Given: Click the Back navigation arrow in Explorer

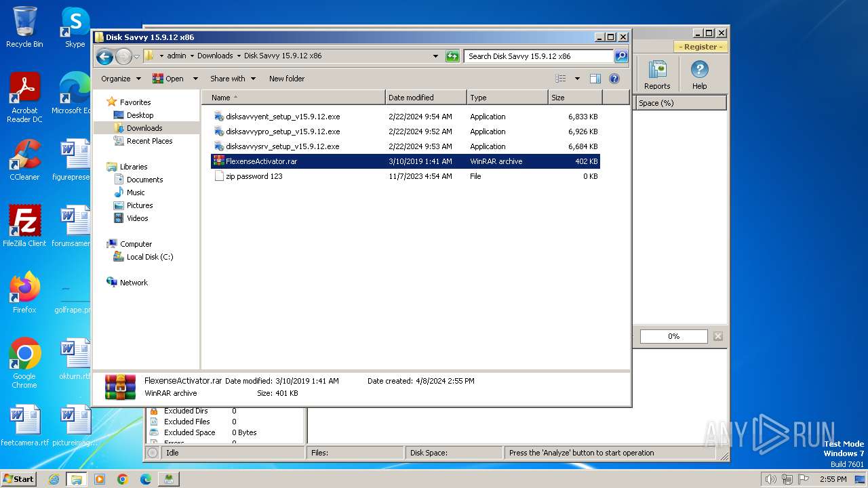Looking at the screenshot, I should point(104,56).
